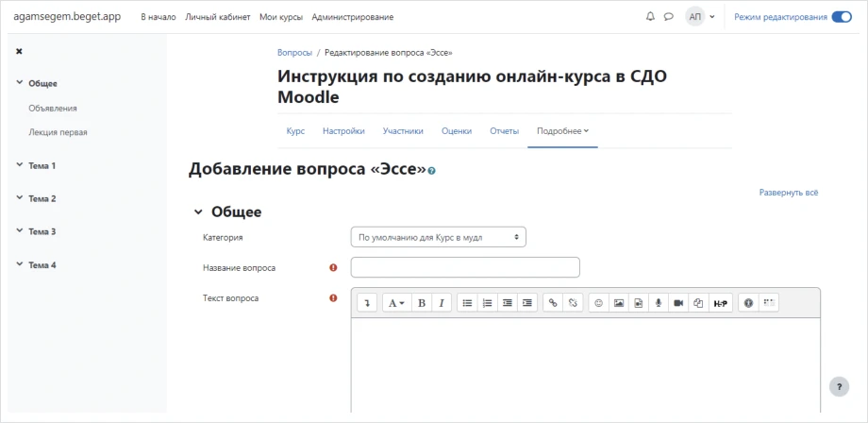The height and width of the screenshot is (423, 868).
Task: Toggle the Режим редактирования switch
Action: click(x=842, y=17)
